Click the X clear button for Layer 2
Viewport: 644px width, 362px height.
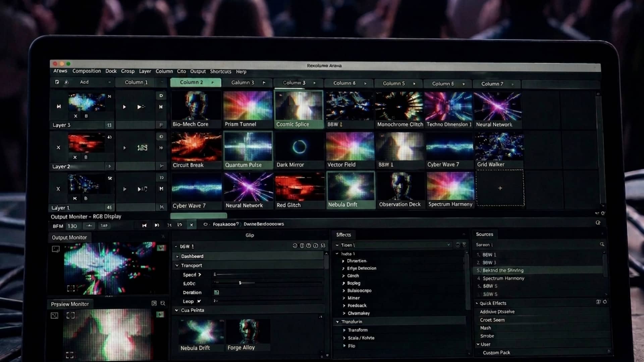coord(58,147)
